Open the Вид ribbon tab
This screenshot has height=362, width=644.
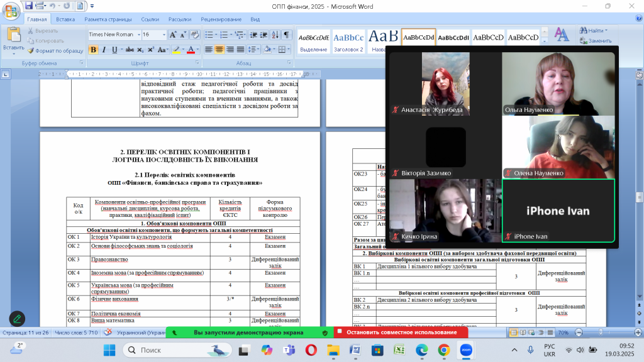point(255,19)
